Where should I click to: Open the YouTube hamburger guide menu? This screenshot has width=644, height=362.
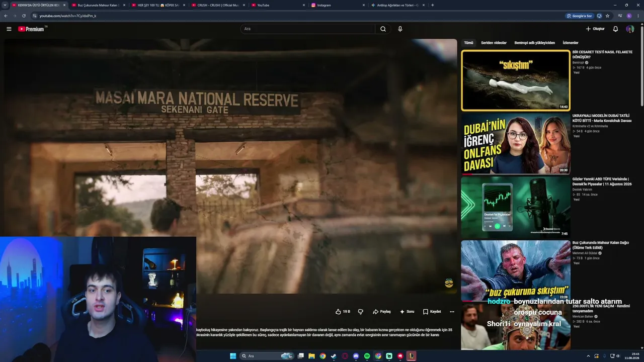[x=9, y=29]
